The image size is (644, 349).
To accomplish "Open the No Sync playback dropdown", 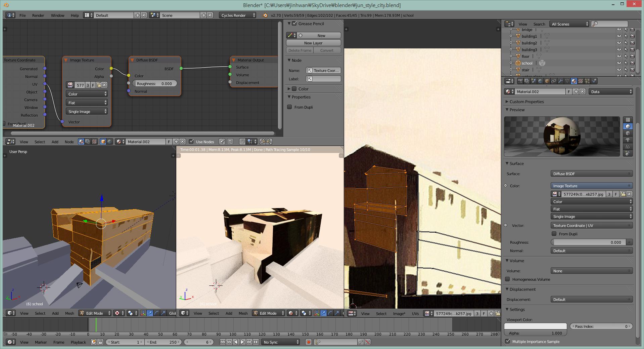I will click(280, 342).
